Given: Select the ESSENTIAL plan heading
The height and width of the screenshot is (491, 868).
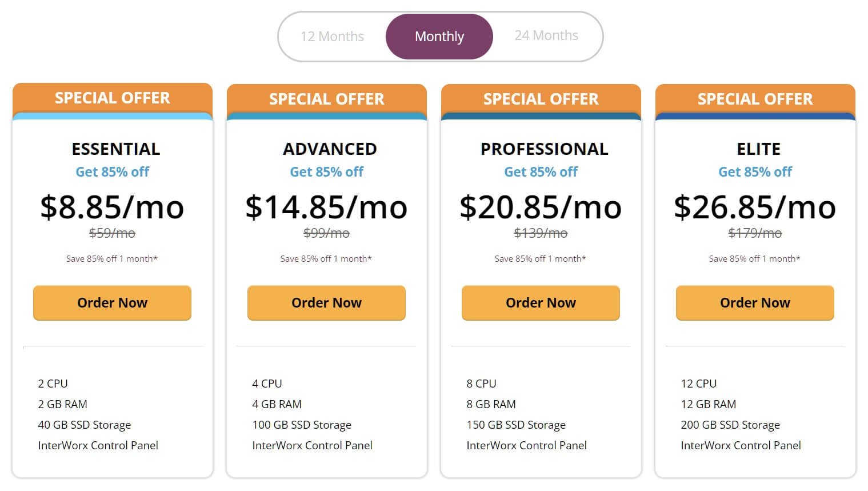Looking at the screenshot, I should (116, 149).
